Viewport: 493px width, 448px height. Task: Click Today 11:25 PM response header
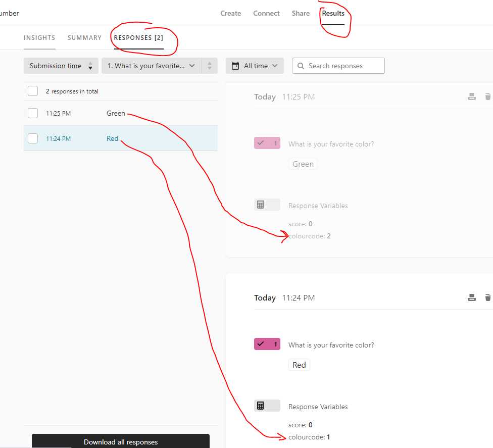pos(284,97)
